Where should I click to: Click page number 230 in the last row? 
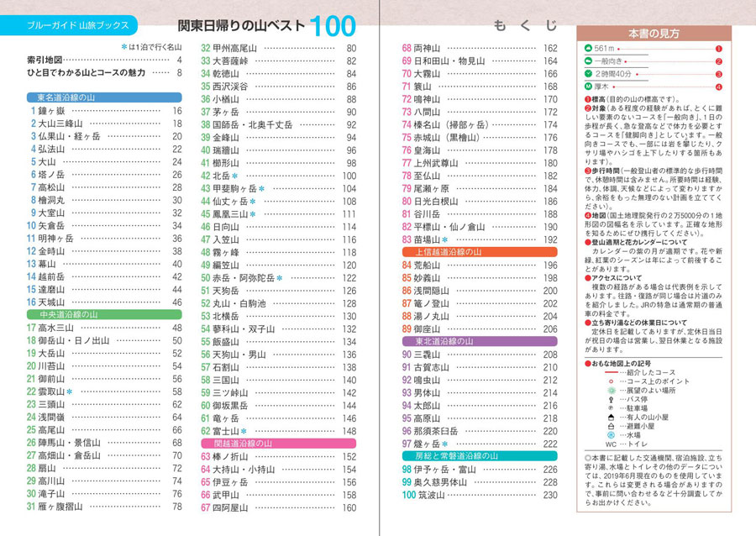(550, 495)
